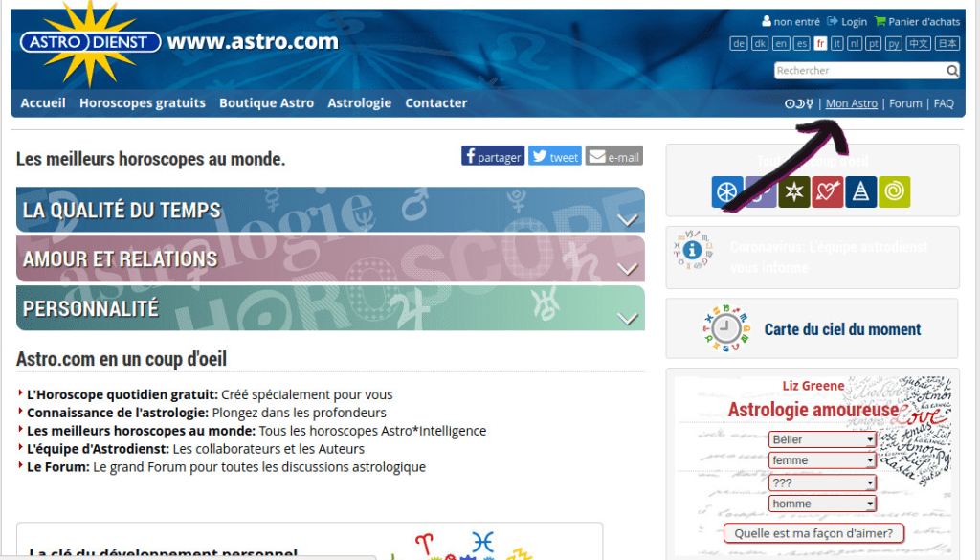
Task: Open the Horoscopes gratuits menu
Action: (x=143, y=102)
